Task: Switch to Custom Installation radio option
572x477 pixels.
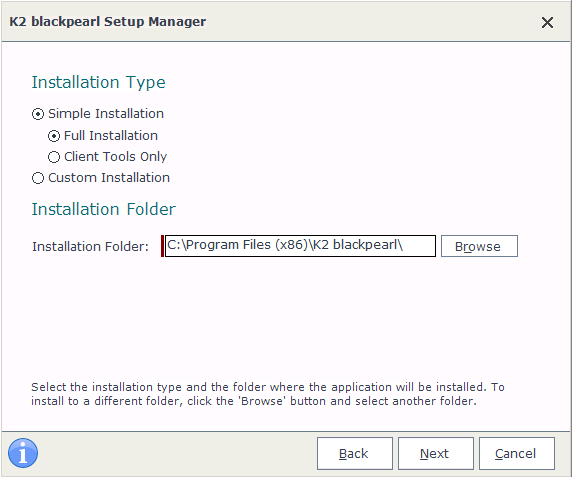Action: pyautogui.click(x=38, y=178)
